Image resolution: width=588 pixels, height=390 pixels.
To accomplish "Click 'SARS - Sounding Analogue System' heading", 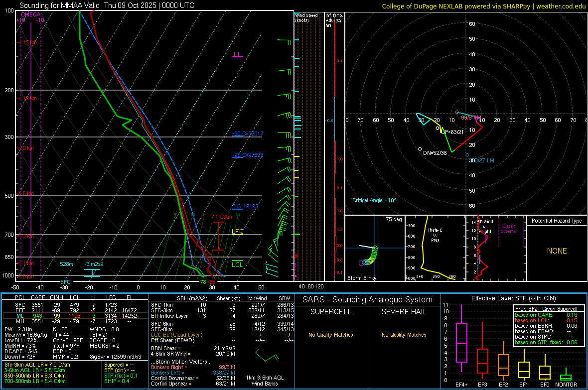I will (367, 300).
